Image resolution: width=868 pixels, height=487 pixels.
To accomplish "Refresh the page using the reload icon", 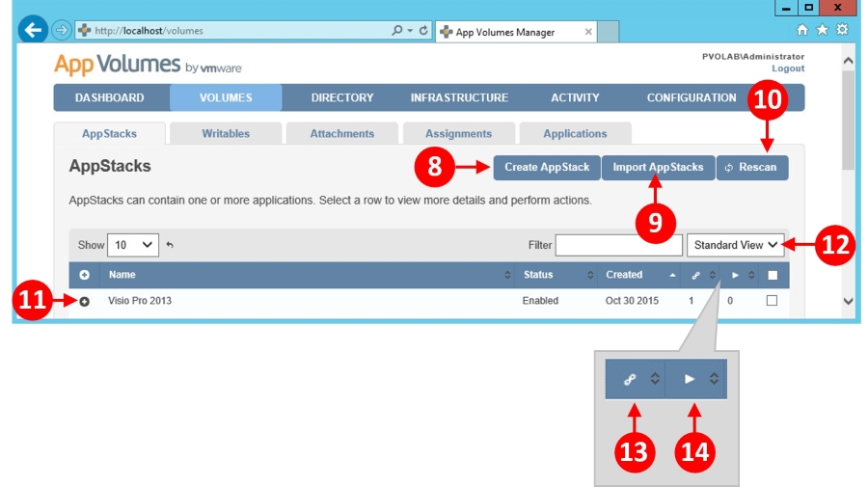I will click(x=423, y=31).
